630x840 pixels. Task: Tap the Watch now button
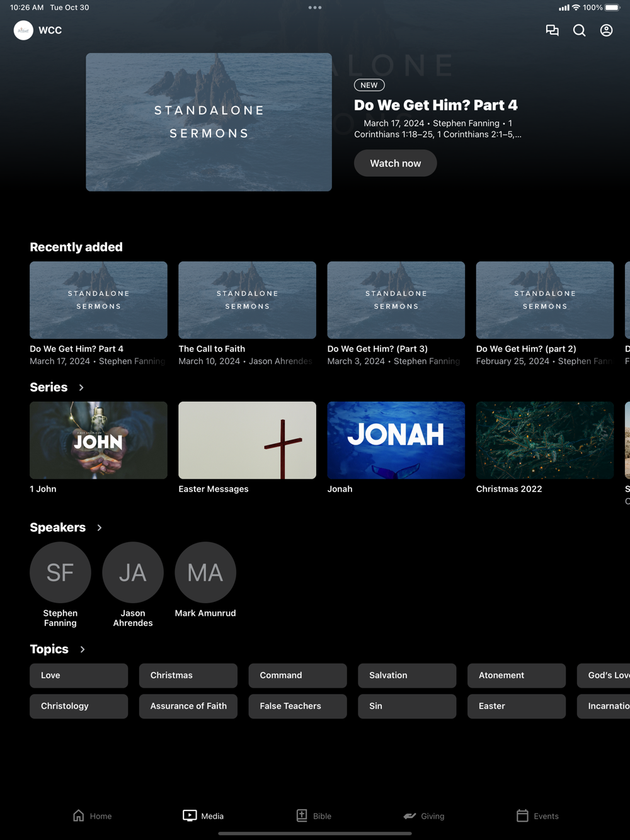point(395,163)
